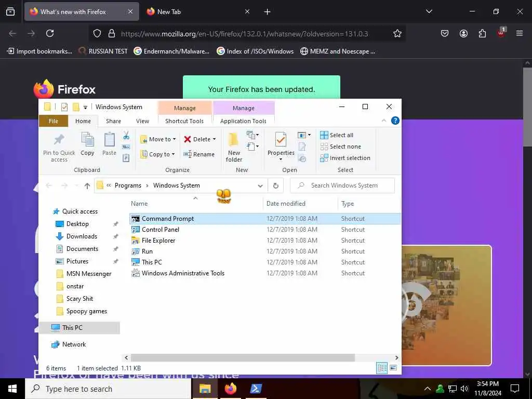Switch to the View ribbon tab
Screen dimensions: 532x399
point(142,121)
